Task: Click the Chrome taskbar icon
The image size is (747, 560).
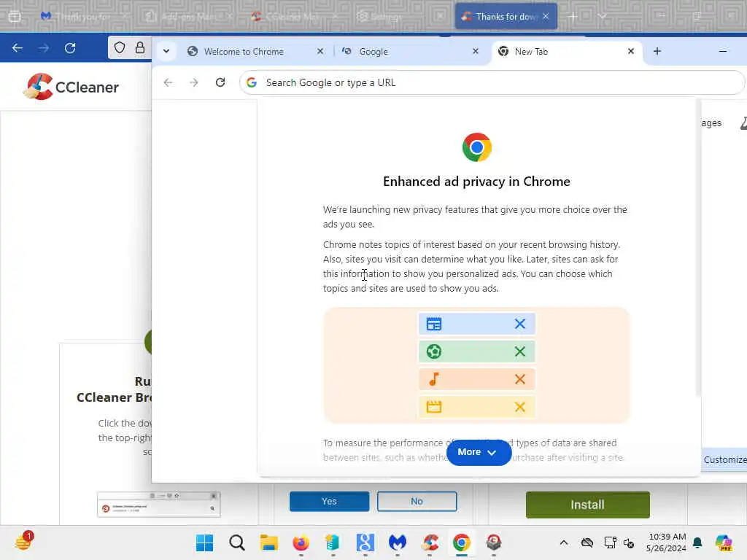Action: point(462,542)
